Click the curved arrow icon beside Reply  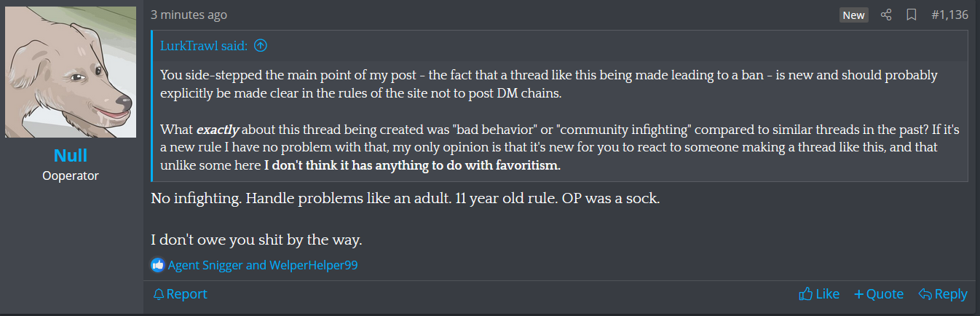925,294
